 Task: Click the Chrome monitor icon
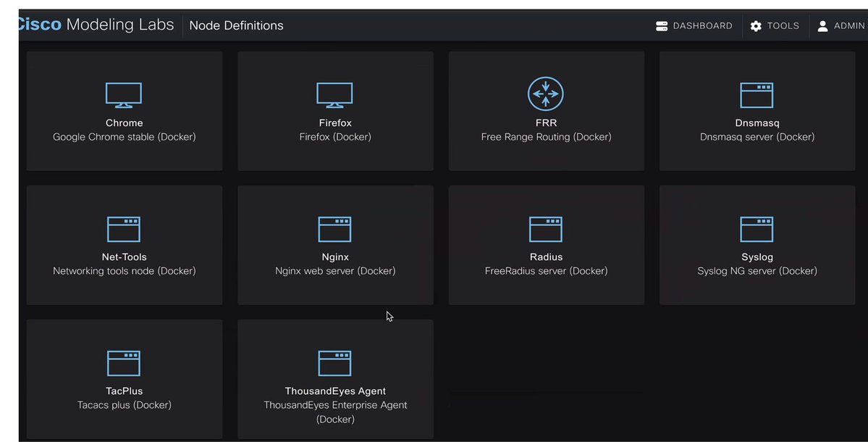[124, 95]
